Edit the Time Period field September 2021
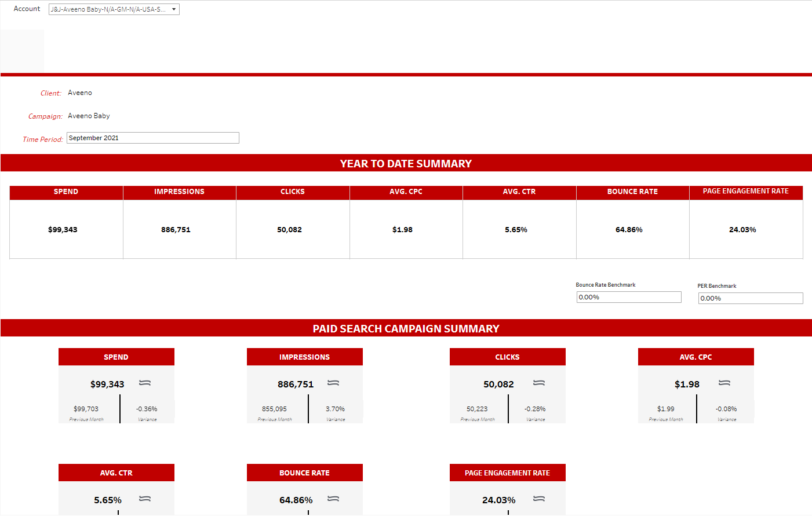 (x=153, y=138)
